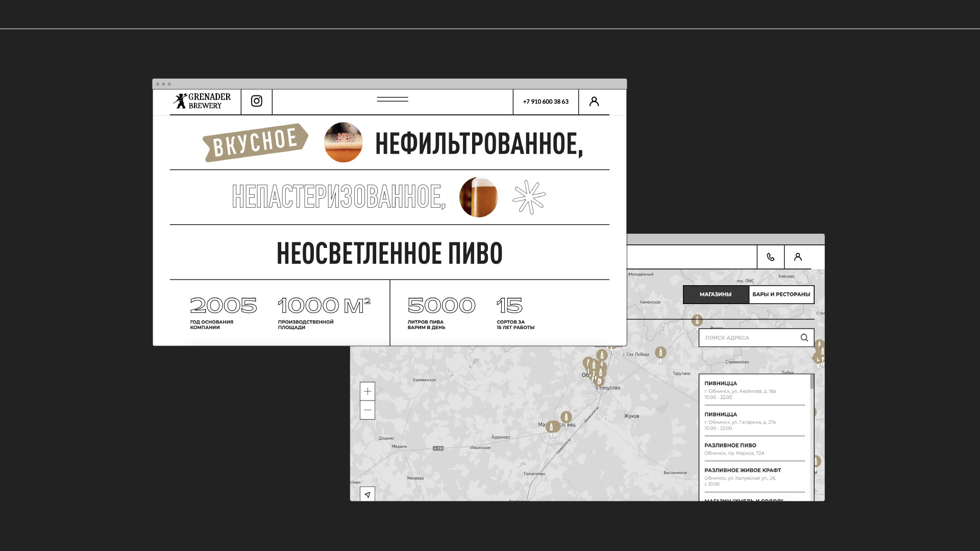Zoom out map with minus button

(x=367, y=410)
